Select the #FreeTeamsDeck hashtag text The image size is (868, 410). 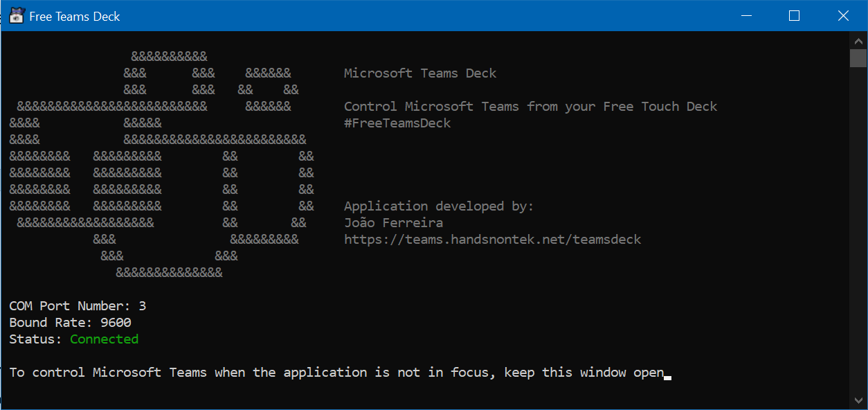coord(397,123)
